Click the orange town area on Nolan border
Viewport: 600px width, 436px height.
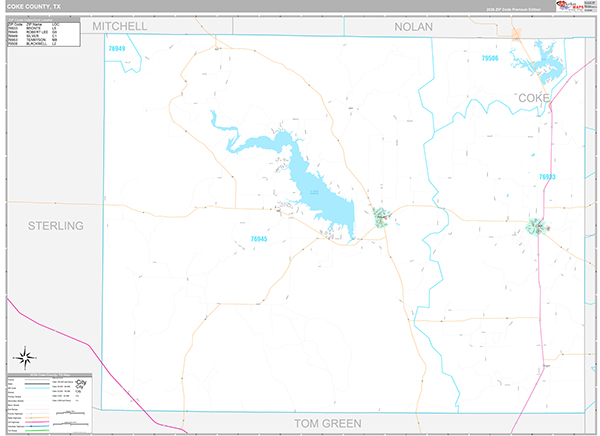point(516,34)
